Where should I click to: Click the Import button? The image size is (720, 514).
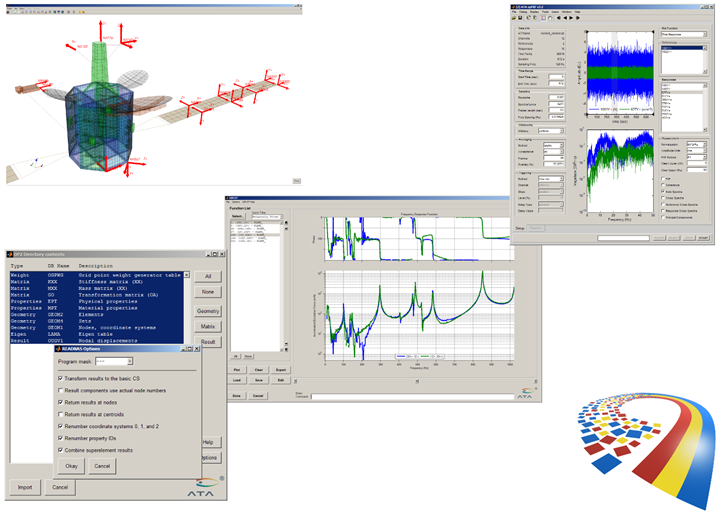(x=25, y=488)
